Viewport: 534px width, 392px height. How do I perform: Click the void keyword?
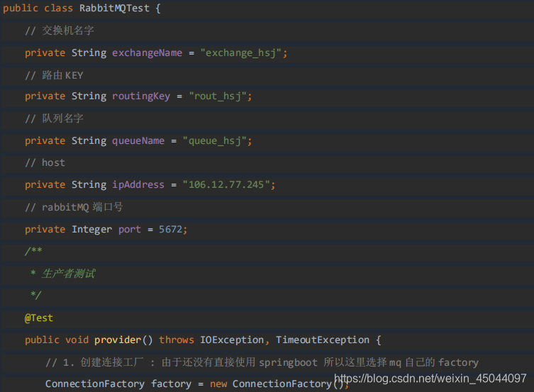pos(77,340)
